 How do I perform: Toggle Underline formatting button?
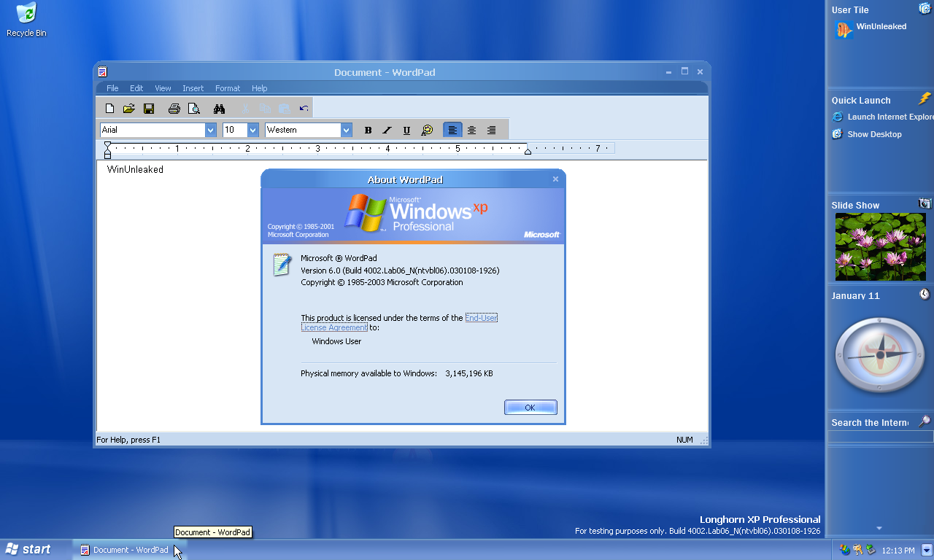tap(407, 130)
